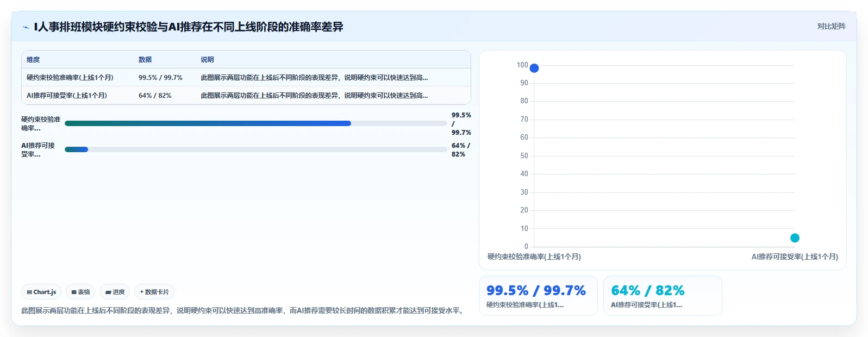The height and width of the screenshot is (337, 868).
Task: Click the 说明 column header
Action: coord(207,60)
